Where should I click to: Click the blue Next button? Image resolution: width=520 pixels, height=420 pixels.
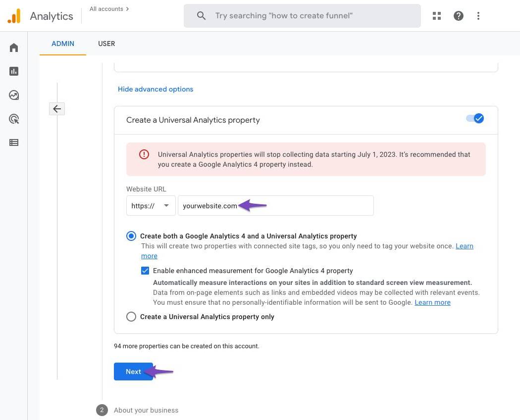[x=133, y=372]
